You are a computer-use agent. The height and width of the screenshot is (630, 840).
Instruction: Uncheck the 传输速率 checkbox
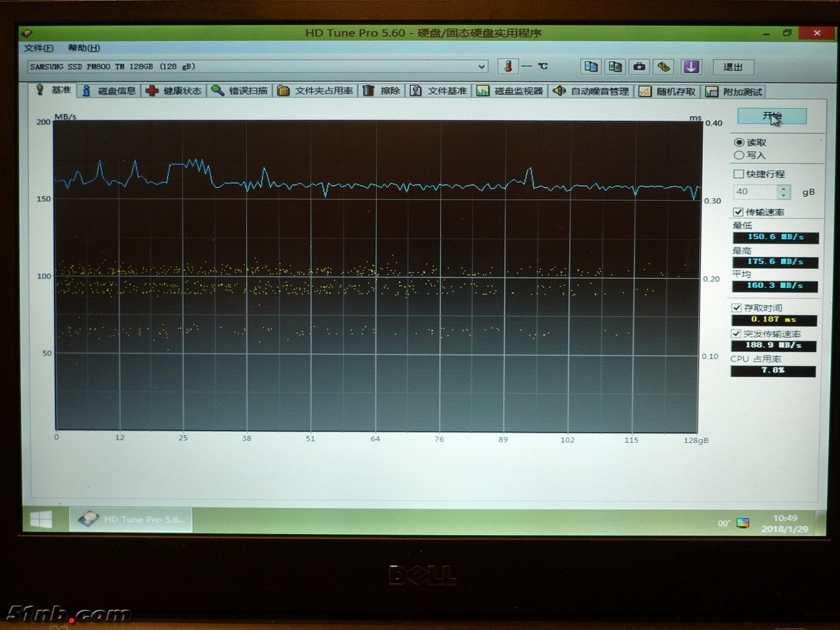pos(738,212)
